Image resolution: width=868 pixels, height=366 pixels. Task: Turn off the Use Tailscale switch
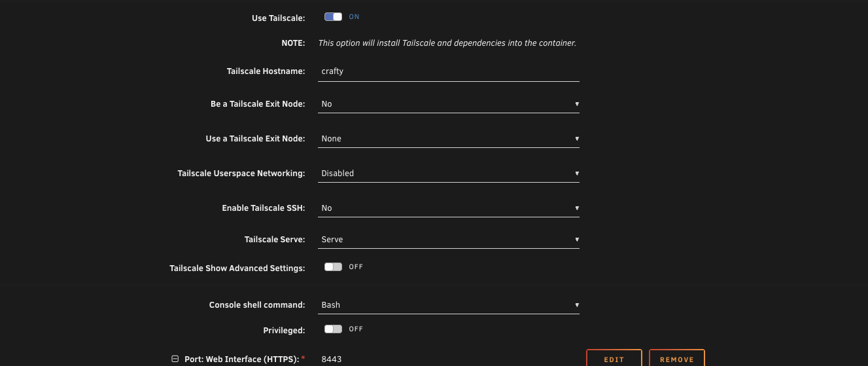click(x=333, y=17)
